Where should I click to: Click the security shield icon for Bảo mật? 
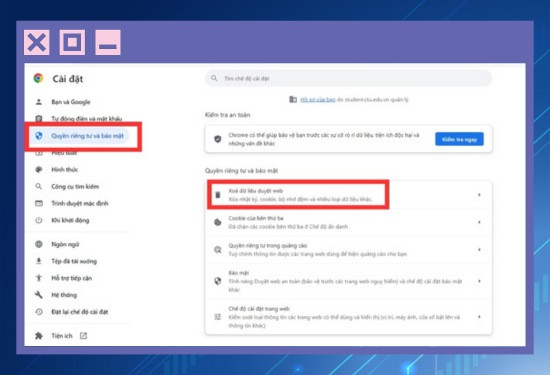(x=217, y=281)
